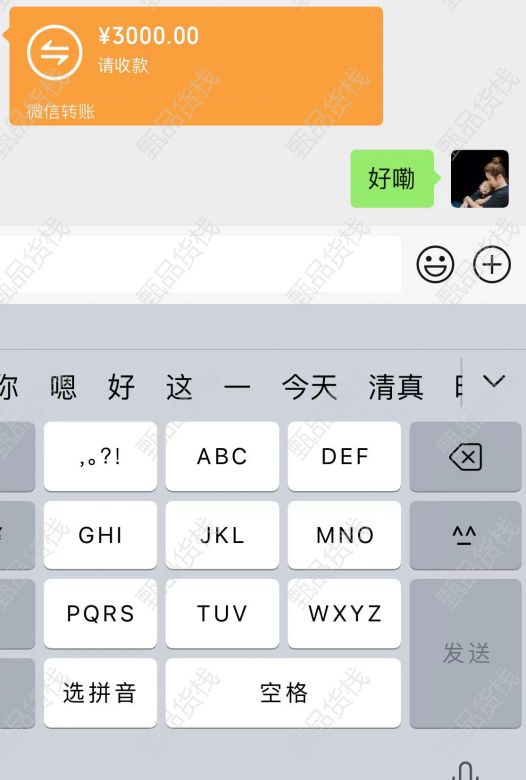Tap the 发送 send key
This screenshot has width=526, height=780.
(465, 653)
